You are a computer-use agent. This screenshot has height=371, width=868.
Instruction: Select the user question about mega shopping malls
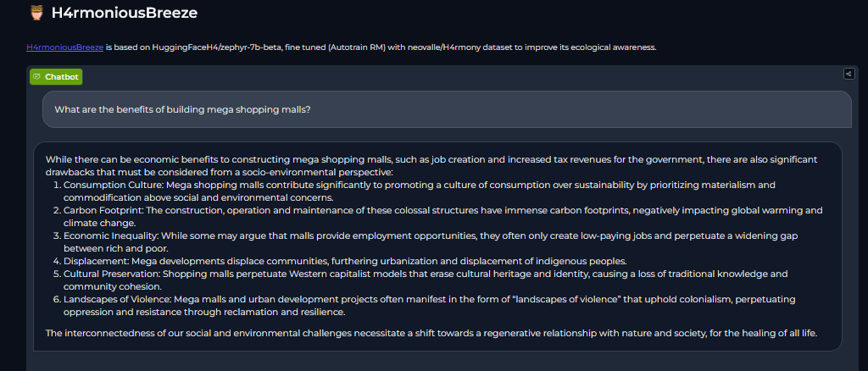(x=182, y=109)
